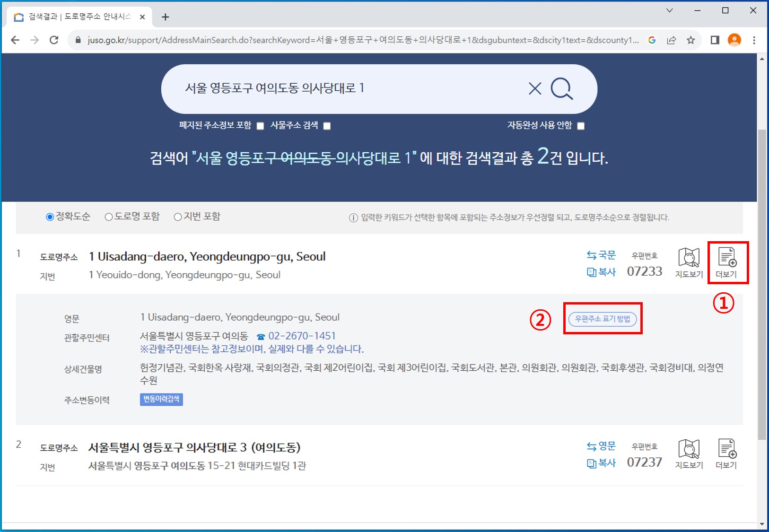Click zip code 07237
This screenshot has width=769, height=532.
pyautogui.click(x=645, y=462)
